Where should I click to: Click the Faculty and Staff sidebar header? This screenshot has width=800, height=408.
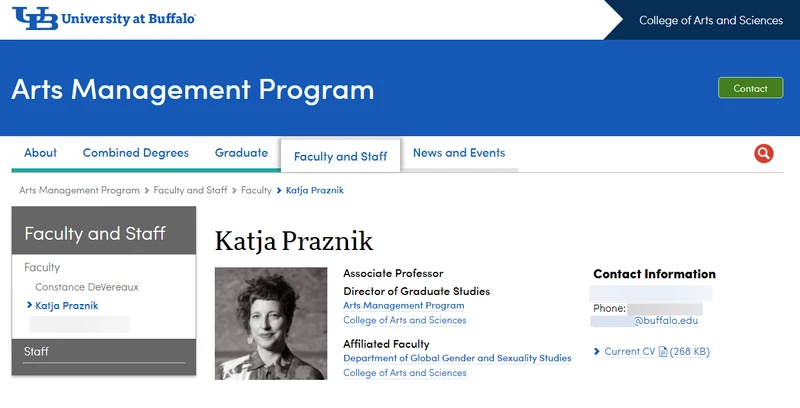pos(104,231)
